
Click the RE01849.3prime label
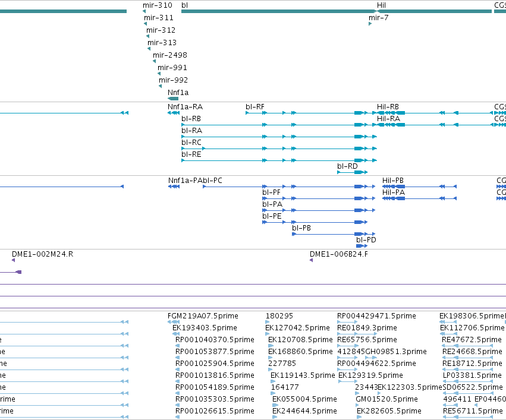tap(367, 328)
